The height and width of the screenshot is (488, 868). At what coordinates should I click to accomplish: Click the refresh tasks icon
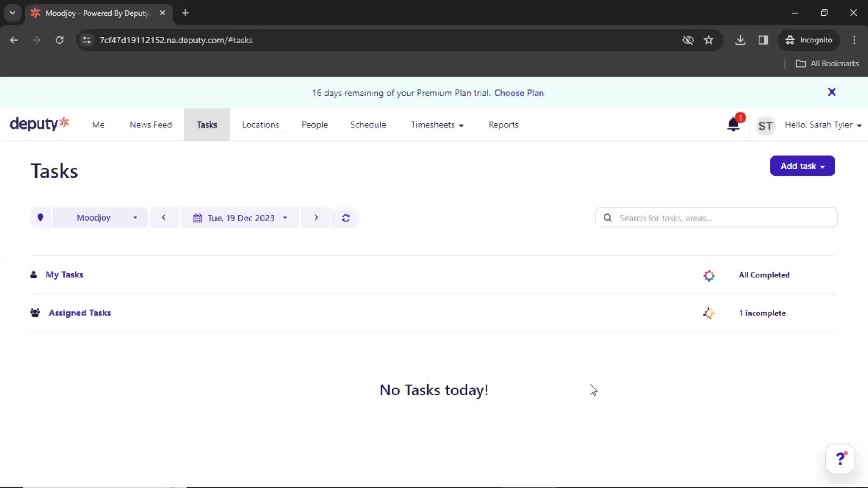(345, 217)
